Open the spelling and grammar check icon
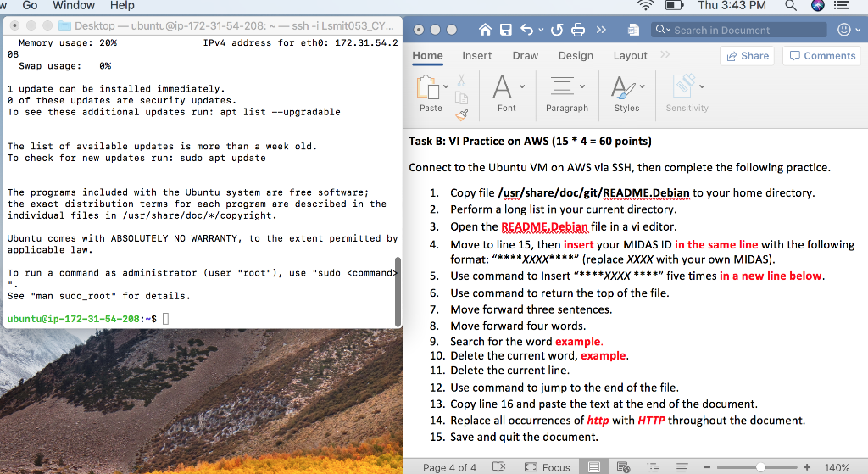This screenshot has width=868, height=474. [498, 467]
